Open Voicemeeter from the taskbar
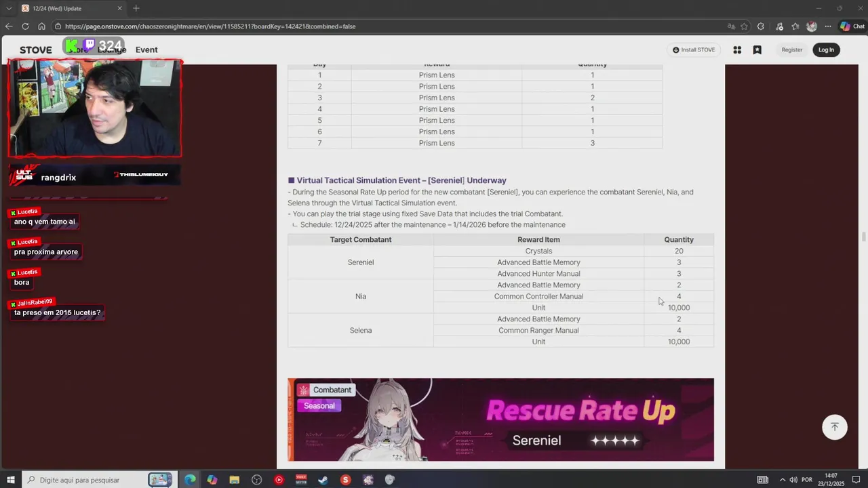 point(301,480)
